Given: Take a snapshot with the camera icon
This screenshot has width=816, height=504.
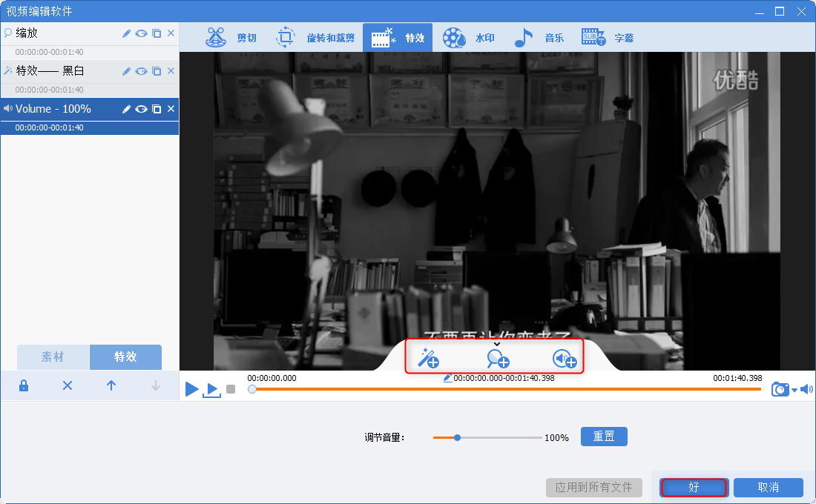Looking at the screenshot, I should click(780, 389).
